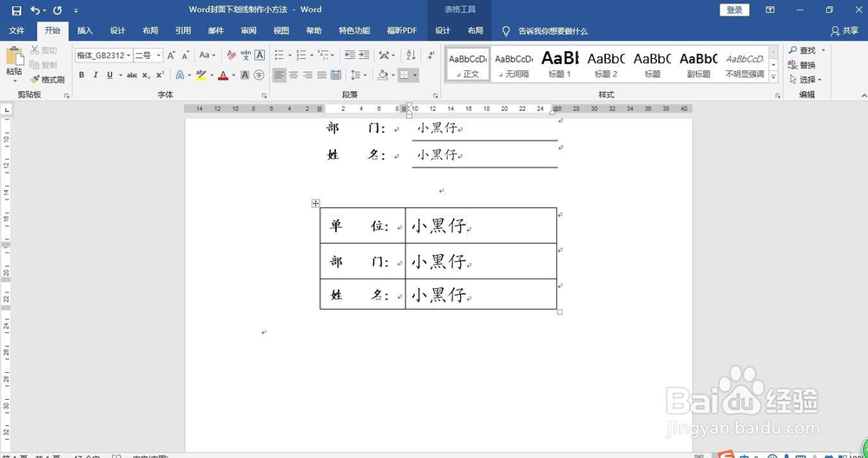Toggle strikethrough abc formatting
868x458 pixels.
click(x=131, y=75)
